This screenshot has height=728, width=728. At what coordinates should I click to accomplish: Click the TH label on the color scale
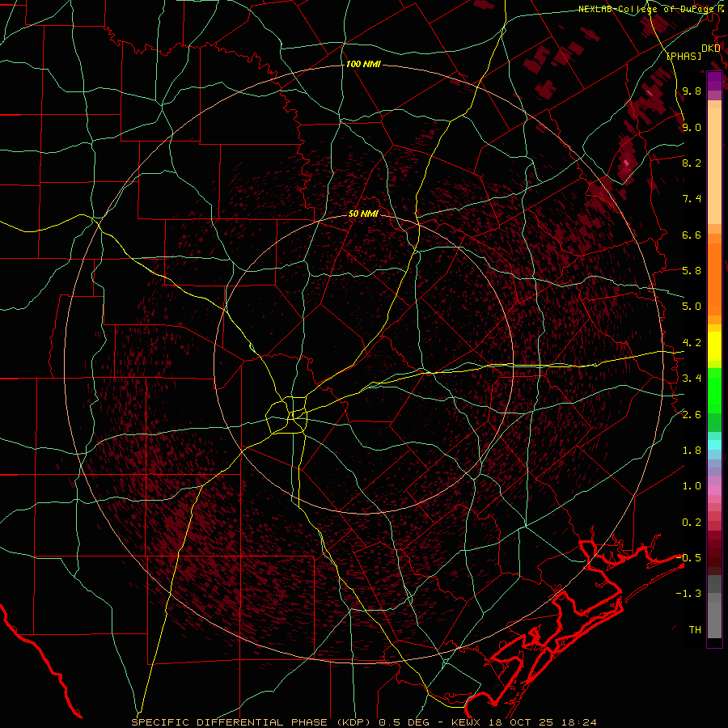(695, 630)
